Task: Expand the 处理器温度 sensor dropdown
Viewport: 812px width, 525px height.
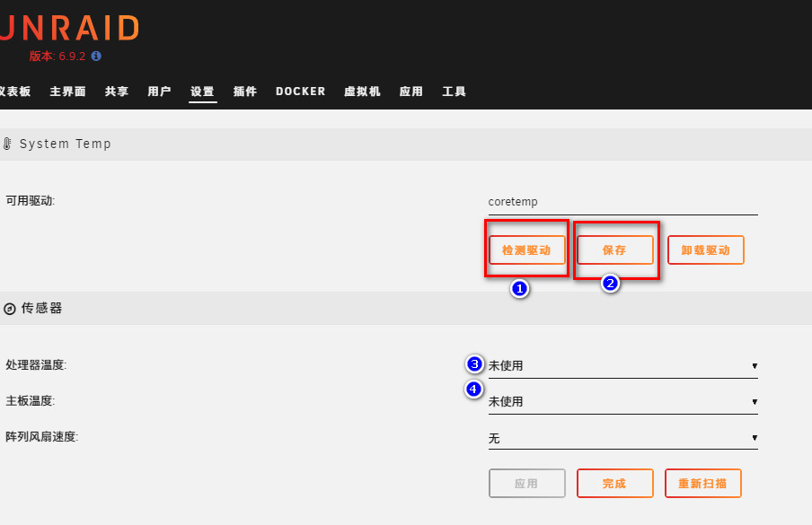Action: coord(623,365)
